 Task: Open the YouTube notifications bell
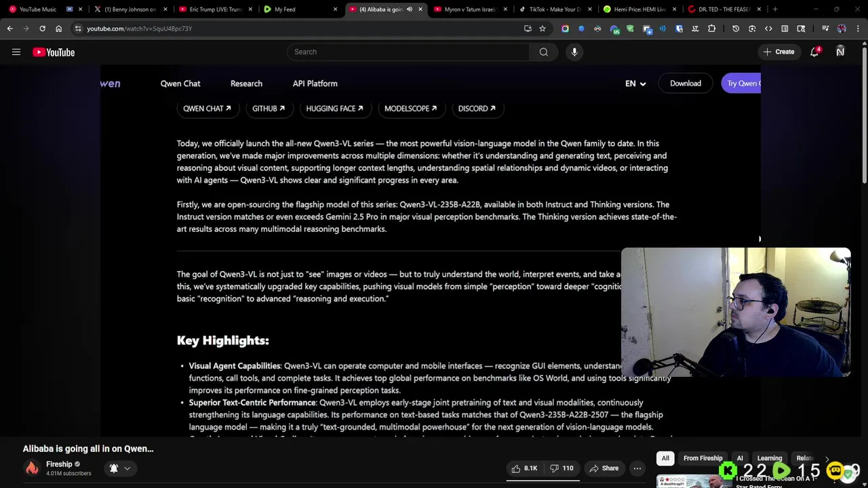814,52
